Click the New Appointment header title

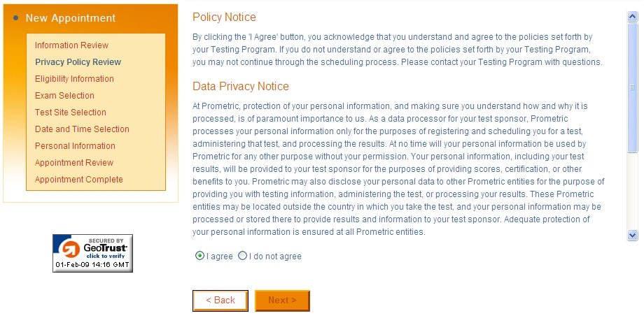pos(71,18)
